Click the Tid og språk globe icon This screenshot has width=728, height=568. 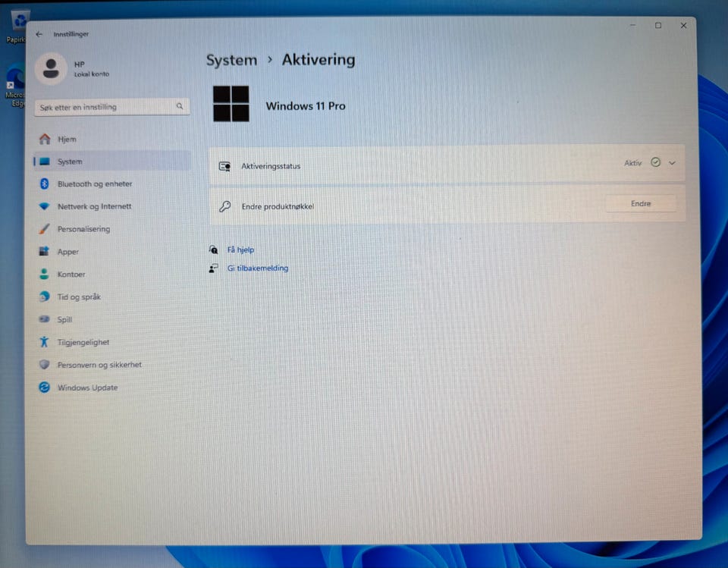[x=44, y=297]
